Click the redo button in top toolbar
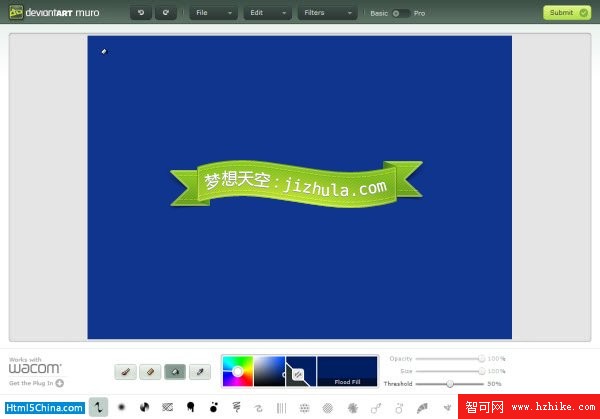The height and width of the screenshot is (419, 600). (164, 13)
